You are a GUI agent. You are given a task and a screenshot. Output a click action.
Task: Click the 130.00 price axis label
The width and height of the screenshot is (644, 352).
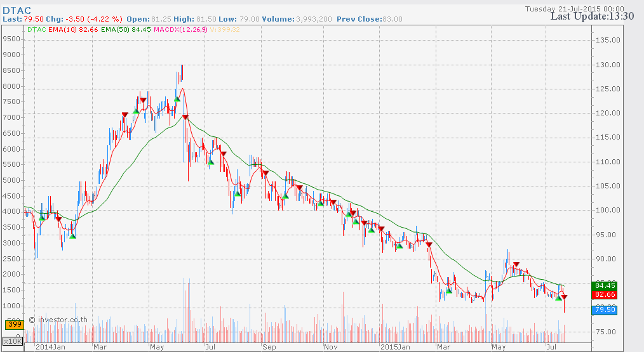coord(608,65)
